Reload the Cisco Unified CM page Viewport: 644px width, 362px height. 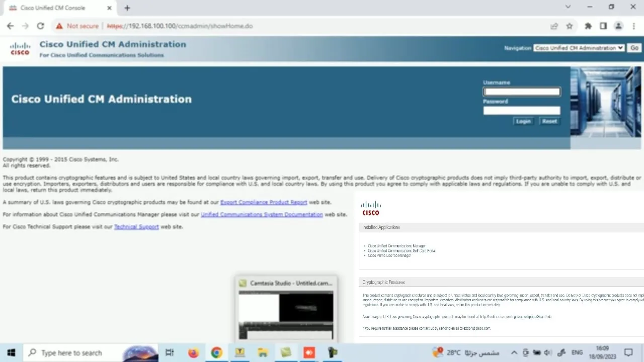point(41,26)
